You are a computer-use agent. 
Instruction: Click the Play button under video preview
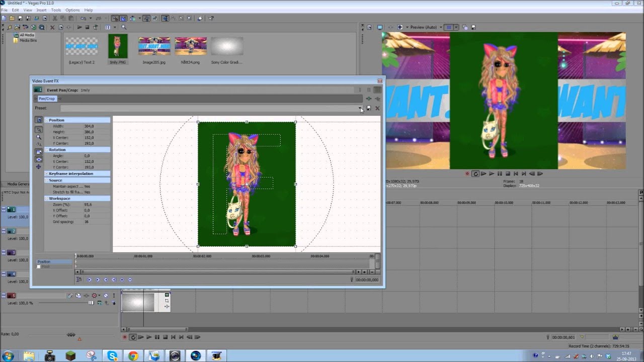[x=492, y=173]
